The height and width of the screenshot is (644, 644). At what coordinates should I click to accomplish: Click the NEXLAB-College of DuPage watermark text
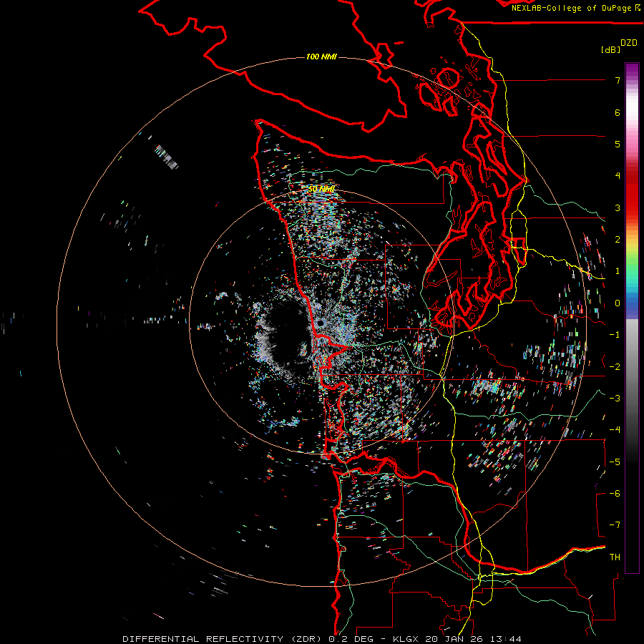(571, 8)
